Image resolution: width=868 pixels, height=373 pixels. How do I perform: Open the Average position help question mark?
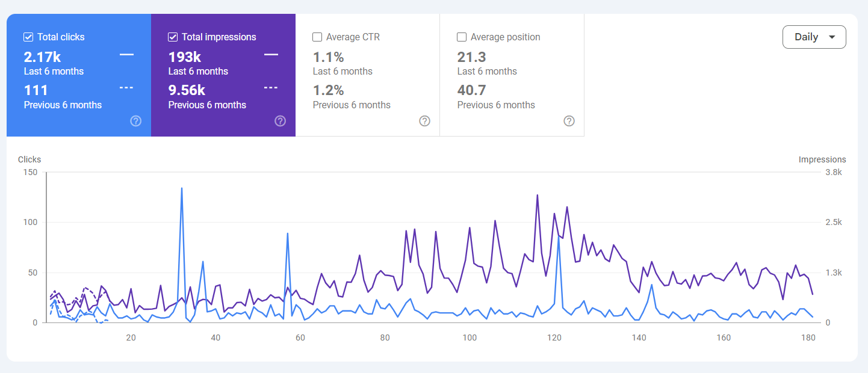[569, 121]
